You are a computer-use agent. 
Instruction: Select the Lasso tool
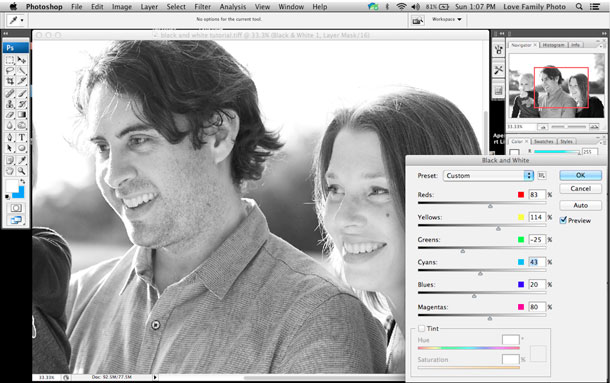[x=10, y=70]
